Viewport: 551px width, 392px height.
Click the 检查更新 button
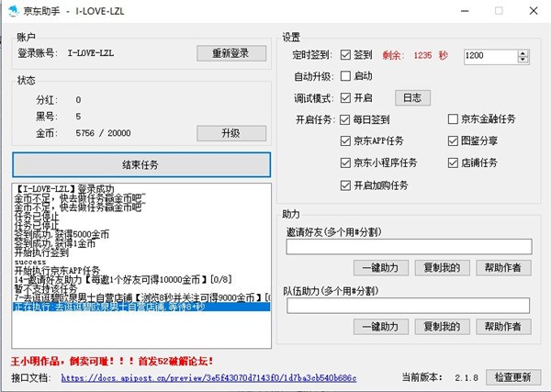pyautogui.click(x=513, y=377)
